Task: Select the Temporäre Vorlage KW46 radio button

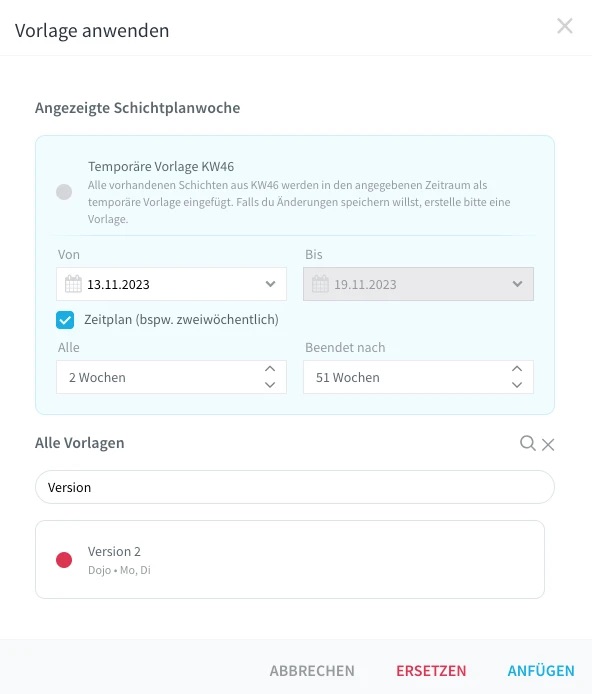Action: tap(64, 192)
